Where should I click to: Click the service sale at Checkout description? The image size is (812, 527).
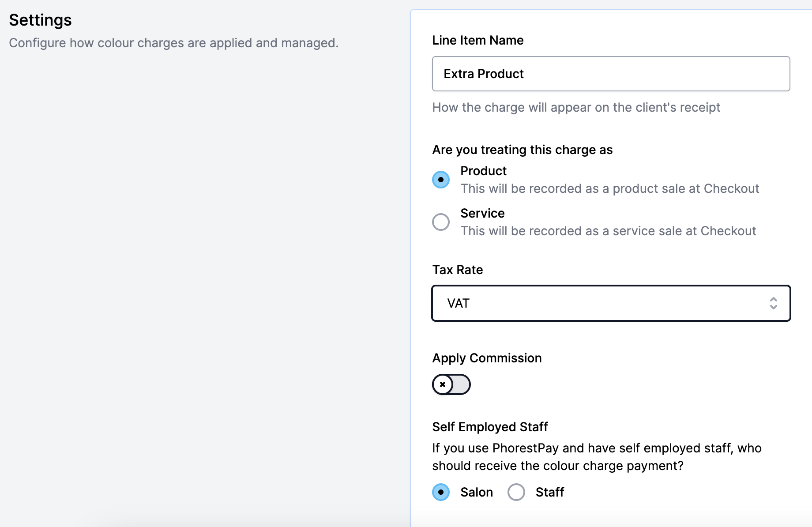(x=608, y=231)
